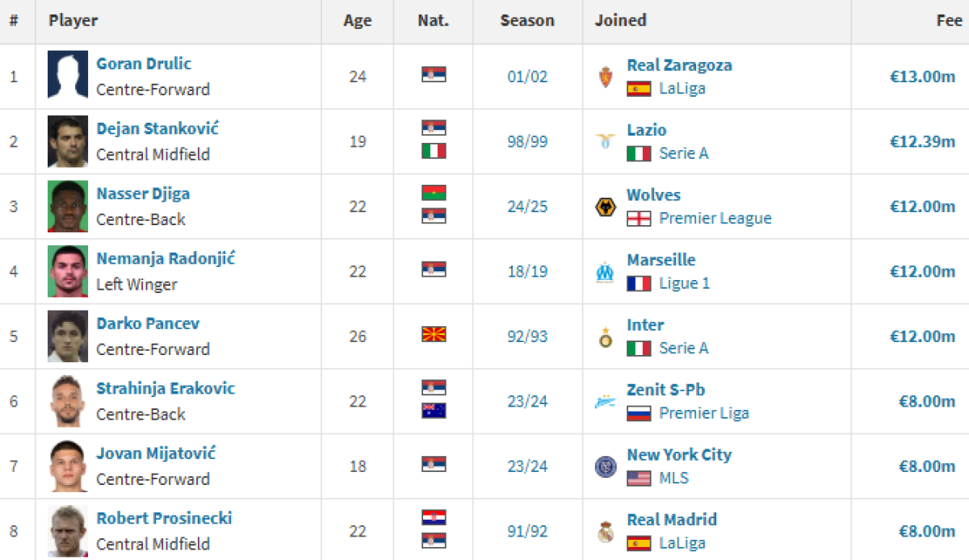The width and height of the screenshot is (969, 560).
Task: Sort the table by Age column
Action: coord(358,21)
